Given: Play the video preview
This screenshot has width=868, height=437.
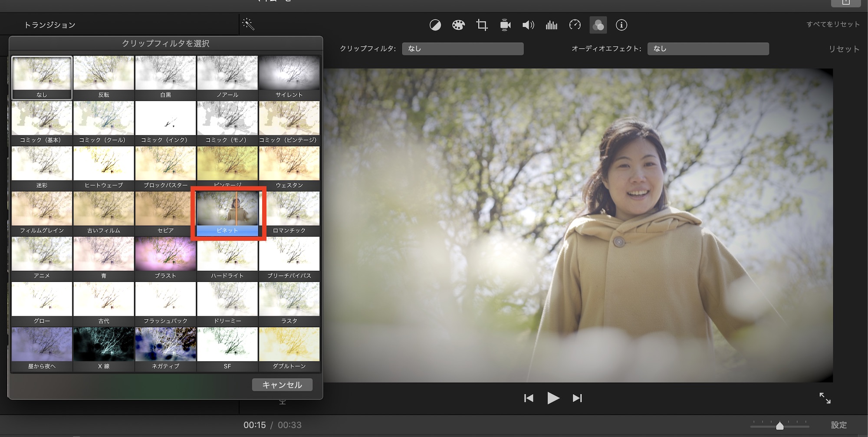Looking at the screenshot, I should coord(553,398).
